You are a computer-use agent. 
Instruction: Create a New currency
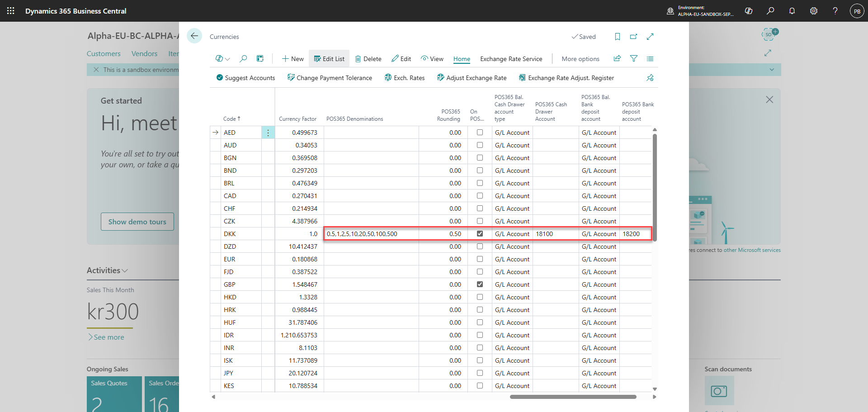tap(292, 59)
